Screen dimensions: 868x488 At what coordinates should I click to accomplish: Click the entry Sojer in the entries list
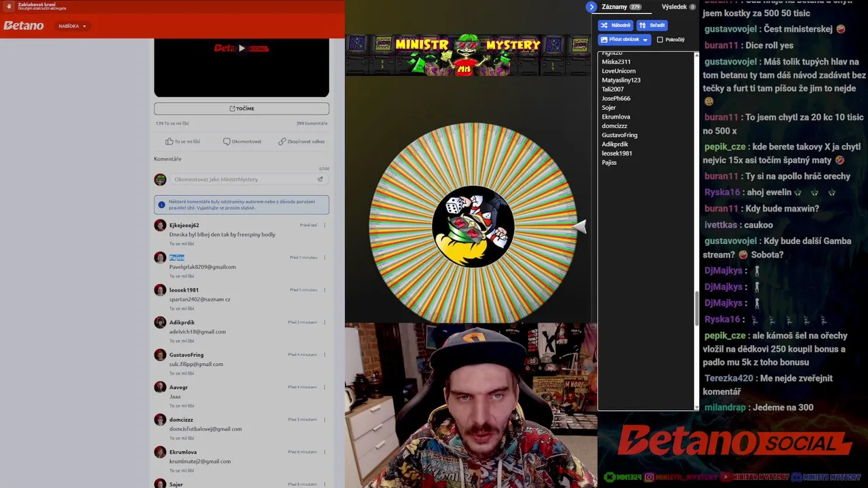(609, 108)
